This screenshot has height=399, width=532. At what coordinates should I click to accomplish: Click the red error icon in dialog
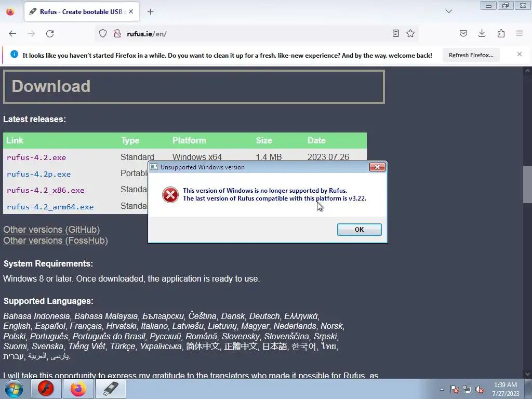click(x=170, y=195)
